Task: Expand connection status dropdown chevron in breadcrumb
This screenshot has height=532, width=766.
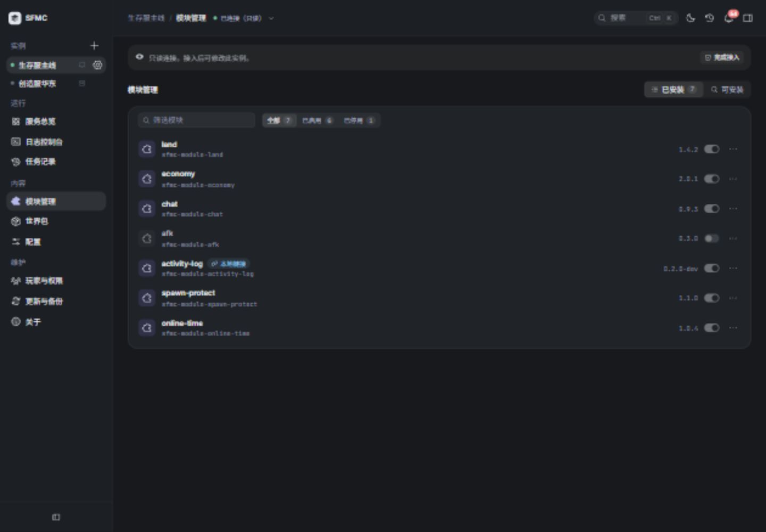Action: [271, 18]
